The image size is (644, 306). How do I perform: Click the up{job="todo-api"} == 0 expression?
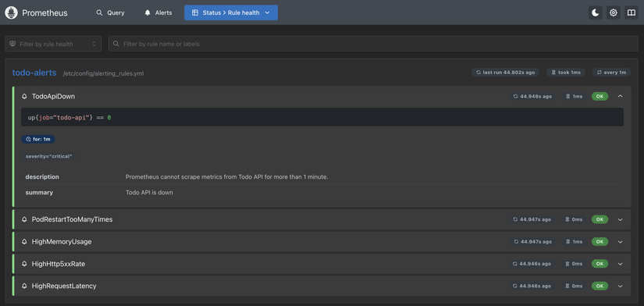69,117
